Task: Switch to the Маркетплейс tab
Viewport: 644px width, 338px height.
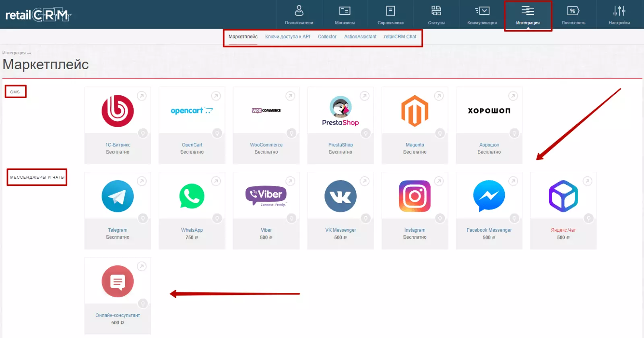Action: point(243,37)
